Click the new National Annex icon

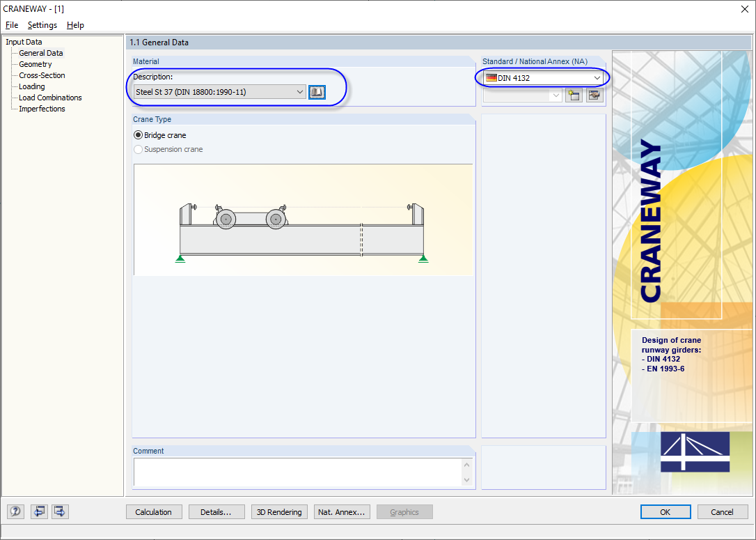[574, 95]
